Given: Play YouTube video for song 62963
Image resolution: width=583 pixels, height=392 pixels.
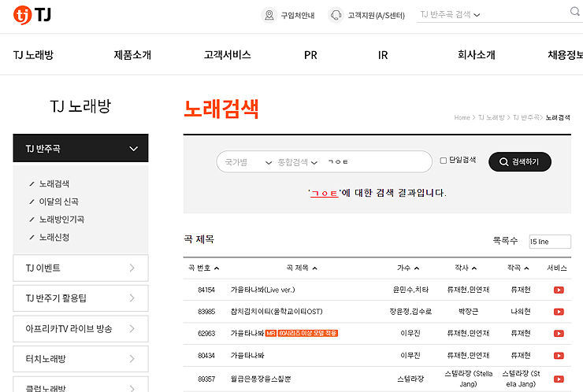Looking at the screenshot, I should pos(559,334).
